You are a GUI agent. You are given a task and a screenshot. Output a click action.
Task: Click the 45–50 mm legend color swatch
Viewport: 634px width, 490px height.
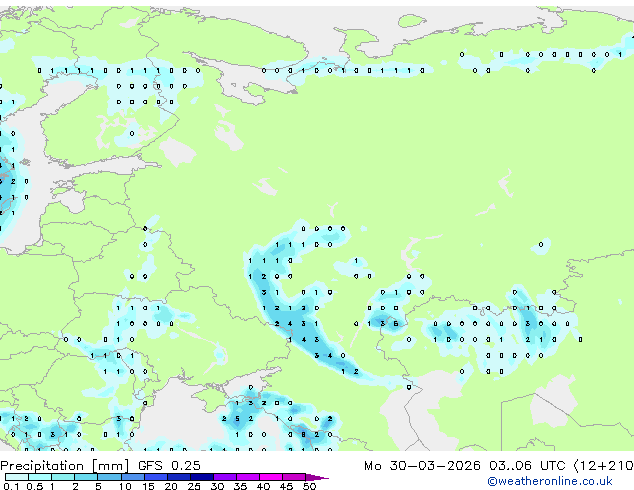coord(294,477)
